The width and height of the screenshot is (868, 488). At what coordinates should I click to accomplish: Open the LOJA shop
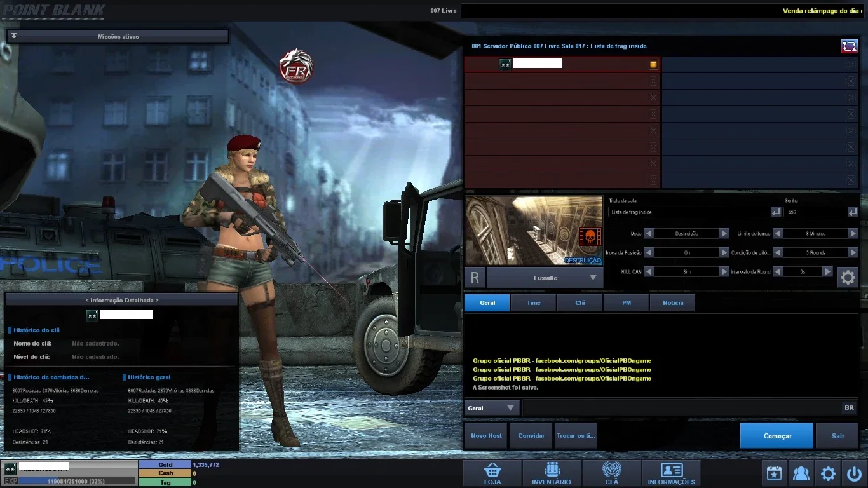492,473
